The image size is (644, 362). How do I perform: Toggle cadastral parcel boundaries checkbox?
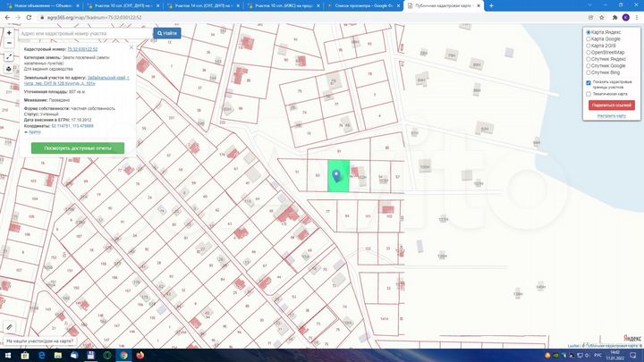(x=589, y=82)
